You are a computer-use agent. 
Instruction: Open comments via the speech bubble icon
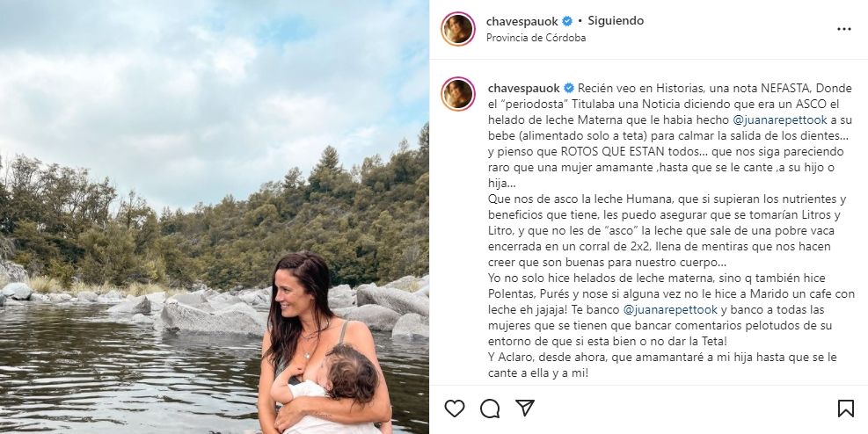(x=490, y=409)
